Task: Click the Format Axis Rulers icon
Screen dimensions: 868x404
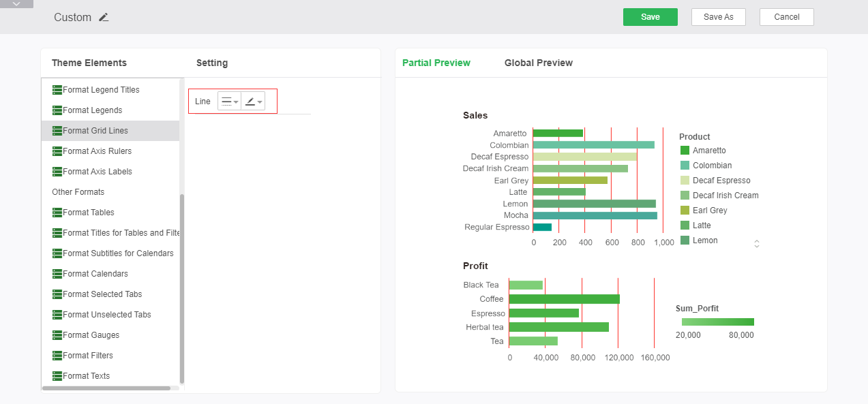Action: tap(57, 151)
